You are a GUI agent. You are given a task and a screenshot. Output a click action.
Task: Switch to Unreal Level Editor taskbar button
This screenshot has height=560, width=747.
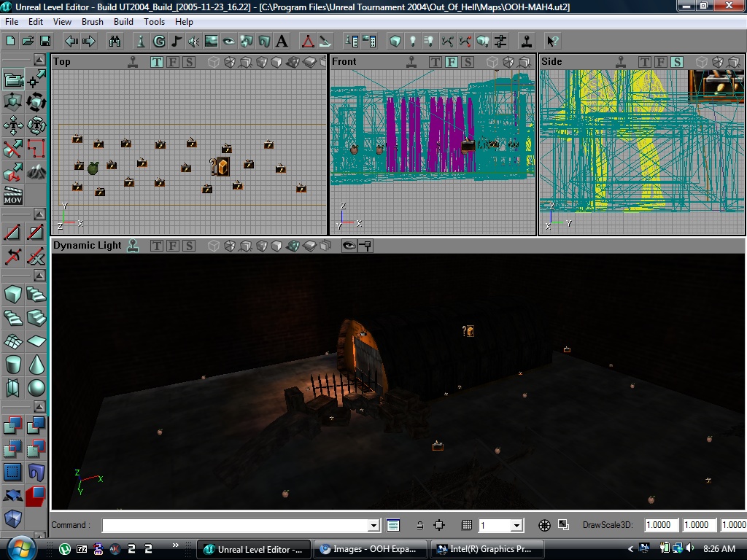tap(254, 549)
